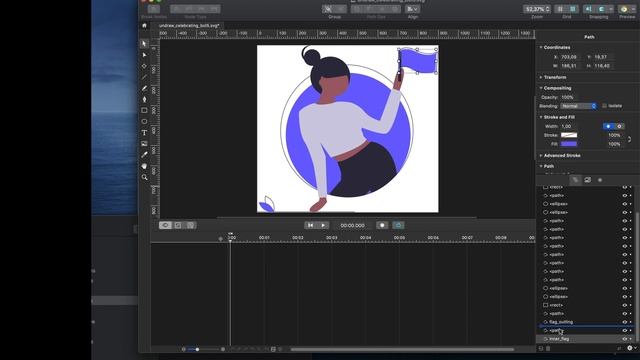Open the purple Fill color swatch
The height and width of the screenshot is (360, 640).
[569, 144]
